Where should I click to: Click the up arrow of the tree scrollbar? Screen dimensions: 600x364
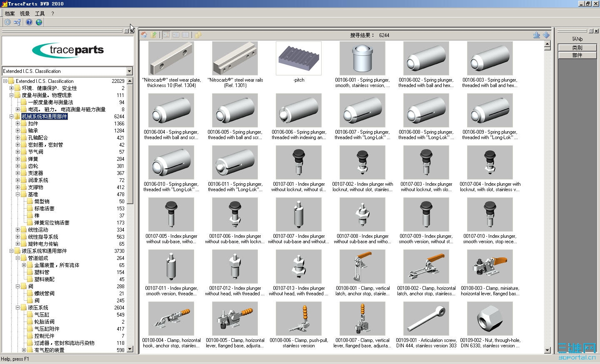point(130,81)
